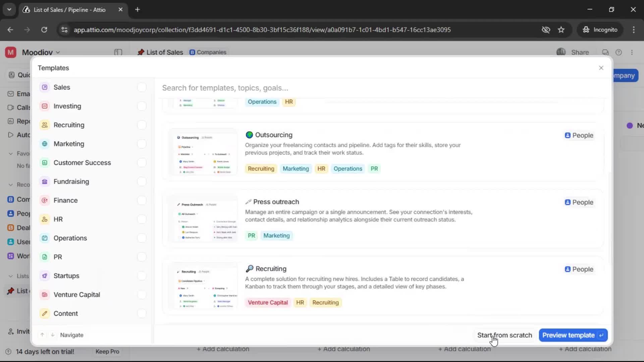The image size is (644, 362).
Task: Collapse the Favorites section in sidebar
Action: 11,153
